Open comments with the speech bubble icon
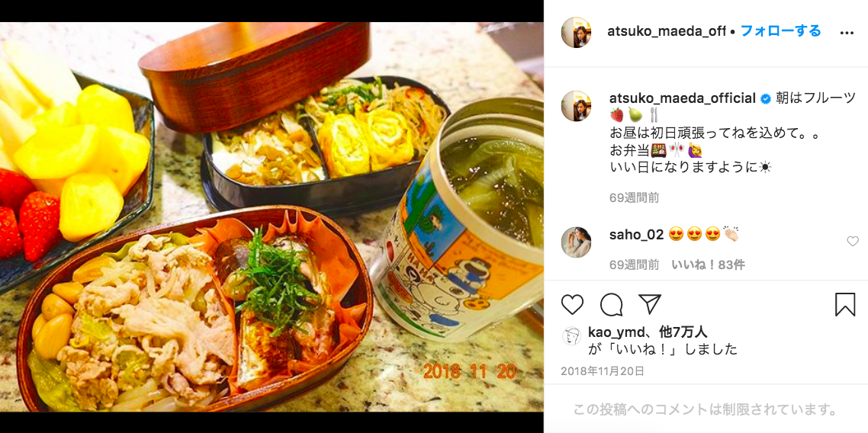 [x=611, y=305]
